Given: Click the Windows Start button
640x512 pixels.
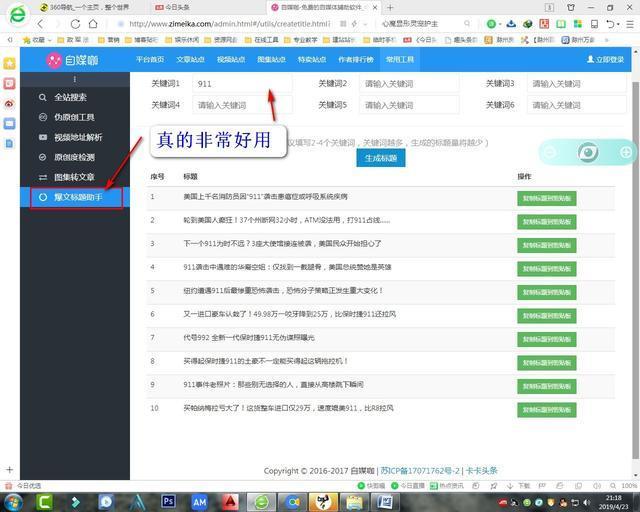Looking at the screenshot, I should [x=14, y=501].
